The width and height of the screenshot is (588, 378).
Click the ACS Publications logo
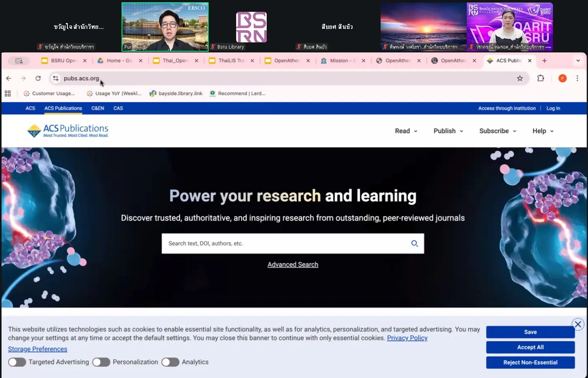tap(68, 131)
